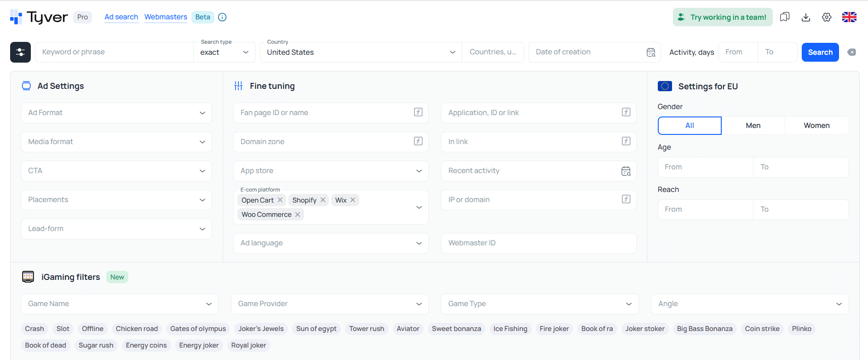Toggle the Plinko game chip
The image size is (868, 360).
(802, 329)
